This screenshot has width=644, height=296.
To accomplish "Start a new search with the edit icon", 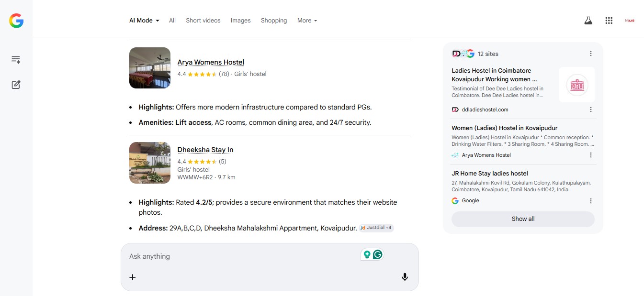I will click(x=16, y=85).
